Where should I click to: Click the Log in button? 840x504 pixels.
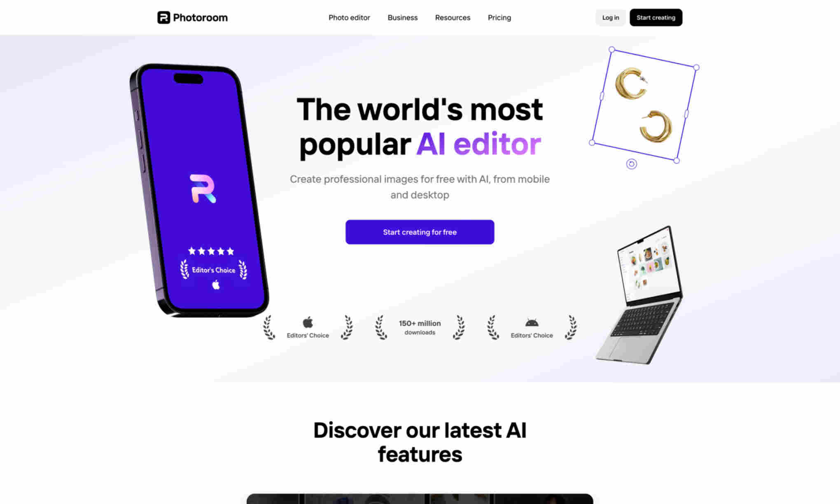tap(610, 17)
